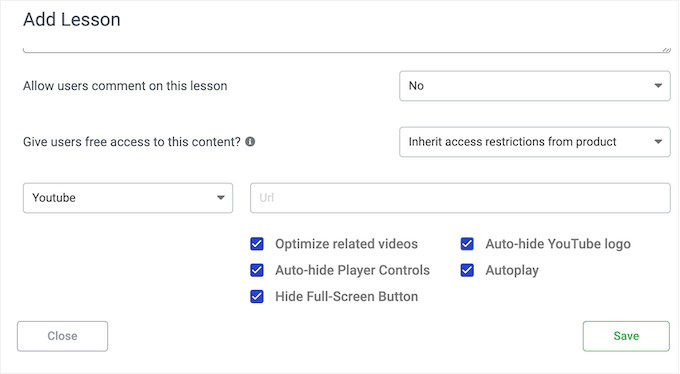Click the 'Hide Full-Screen Button' label text
This screenshot has height=374, width=680.
point(347,297)
